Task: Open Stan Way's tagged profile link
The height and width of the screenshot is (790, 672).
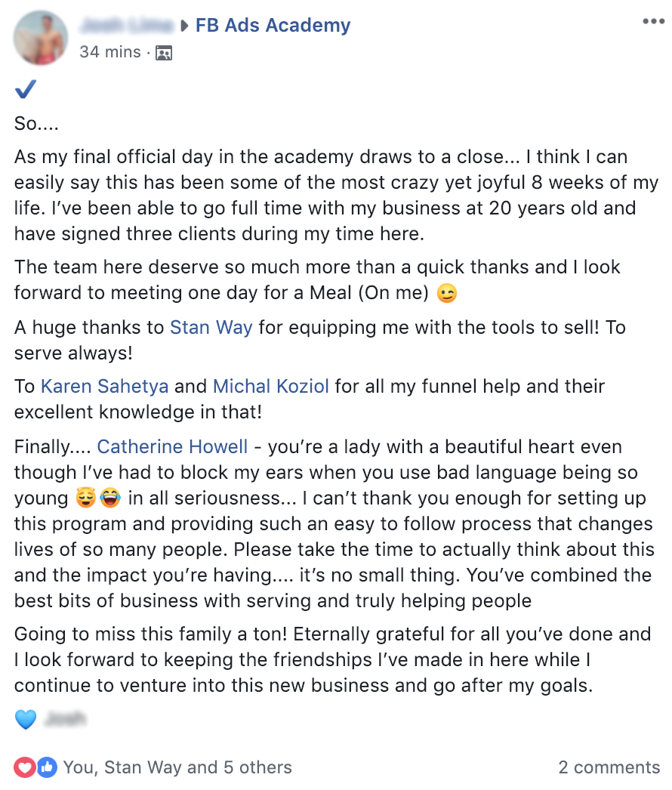Action: coord(211,327)
